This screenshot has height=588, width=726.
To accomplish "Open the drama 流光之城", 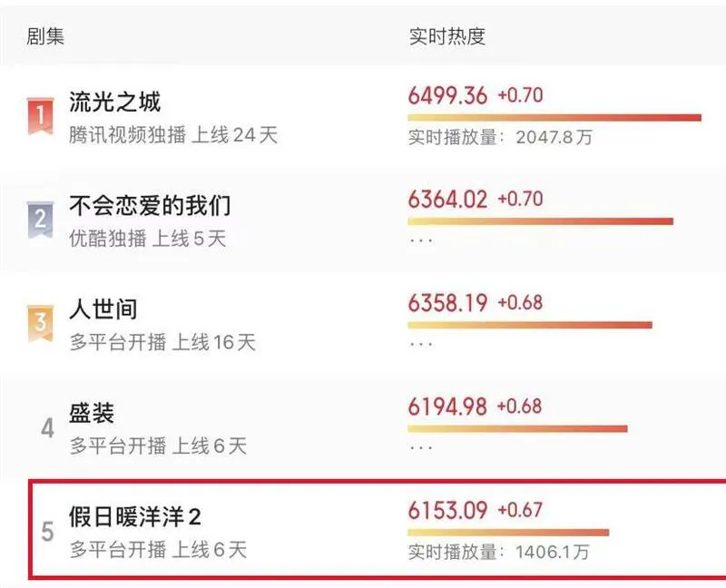I will (115, 102).
